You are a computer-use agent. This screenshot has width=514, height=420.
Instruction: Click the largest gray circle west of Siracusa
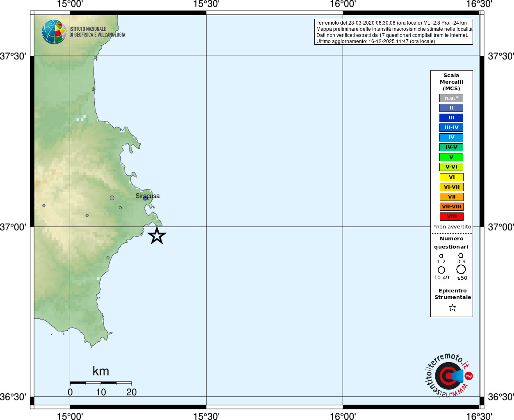coord(112,198)
